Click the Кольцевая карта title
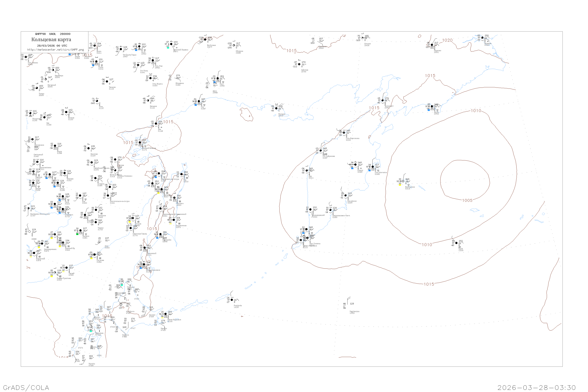 51,40
